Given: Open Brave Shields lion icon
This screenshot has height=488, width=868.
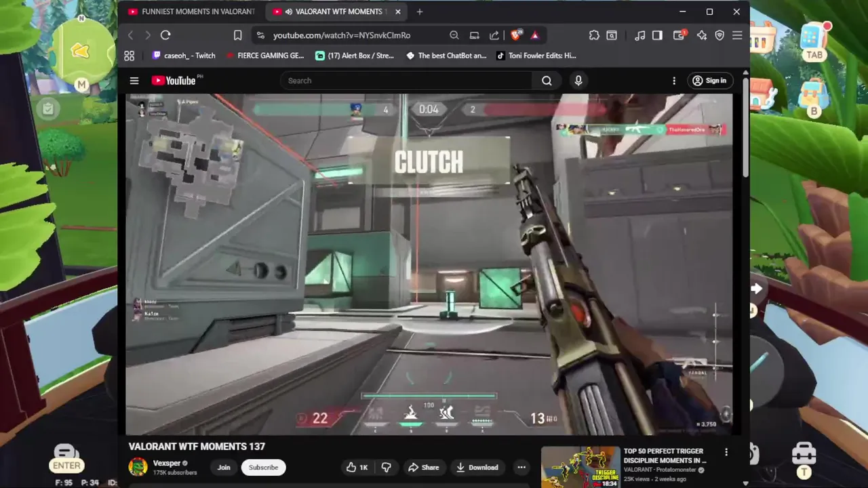Looking at the screenshot, I should (516, 35).
